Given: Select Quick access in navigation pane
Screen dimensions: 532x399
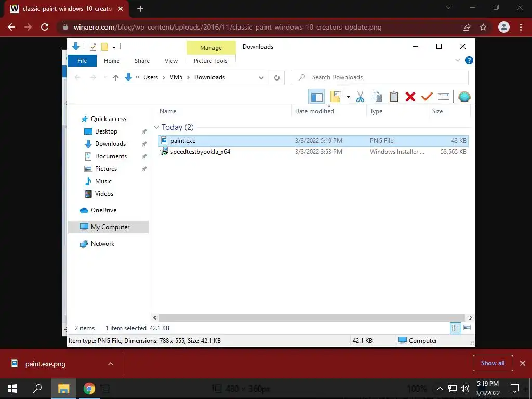Looking at the screenshot, I should pyautogui.click(x=108, y=119).
